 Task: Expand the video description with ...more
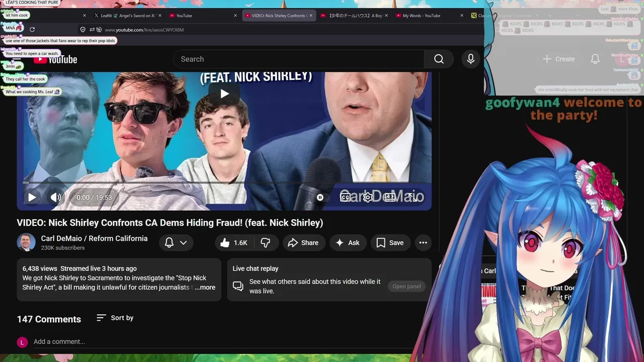click(205, 288)
